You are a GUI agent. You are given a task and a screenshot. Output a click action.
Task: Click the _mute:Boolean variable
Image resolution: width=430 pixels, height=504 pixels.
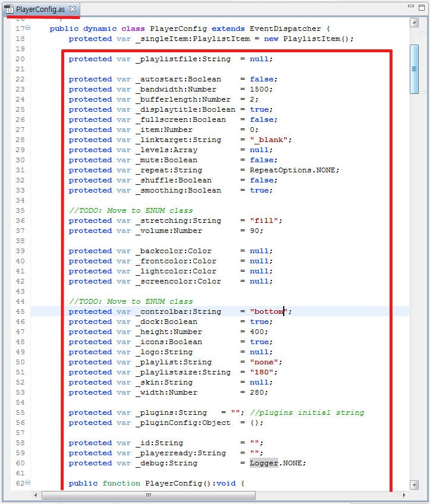[167, 160]
